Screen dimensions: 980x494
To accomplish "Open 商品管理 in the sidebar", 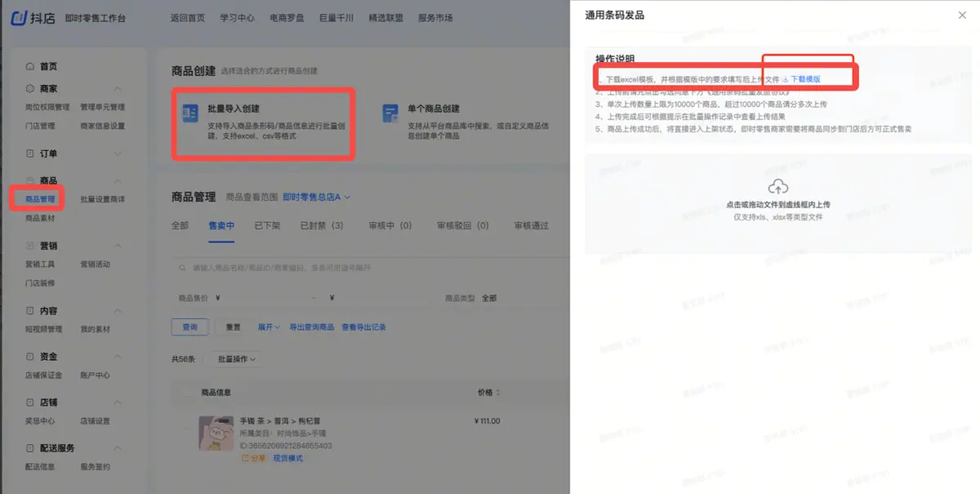I will [x=40, y=198].
